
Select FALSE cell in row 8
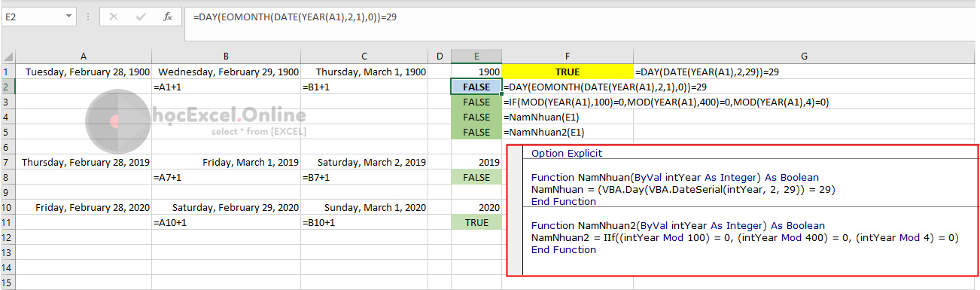476,178
